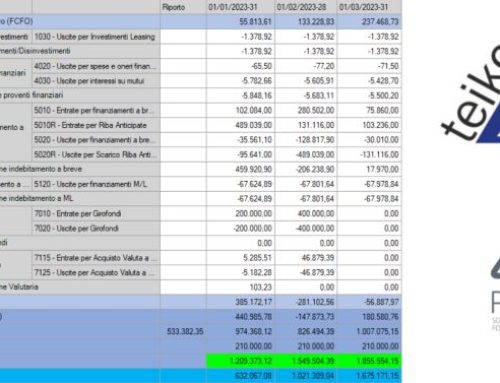
Task: Click the value 103.236,00
Action: tap(380, 125)
